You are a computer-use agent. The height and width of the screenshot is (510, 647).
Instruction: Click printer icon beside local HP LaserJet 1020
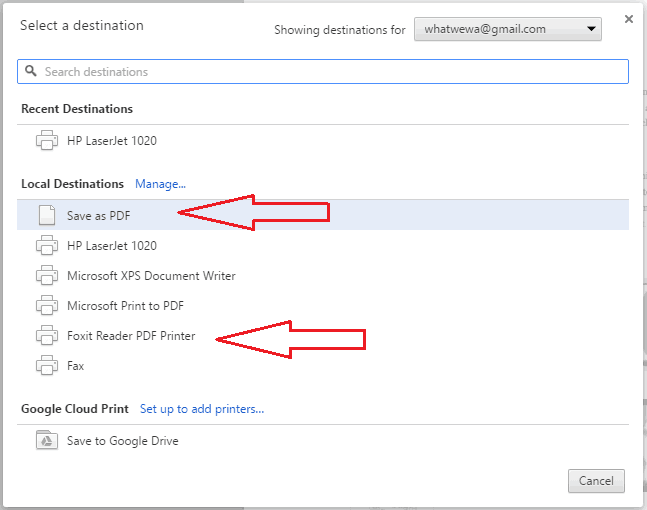(x=47, y=245)
